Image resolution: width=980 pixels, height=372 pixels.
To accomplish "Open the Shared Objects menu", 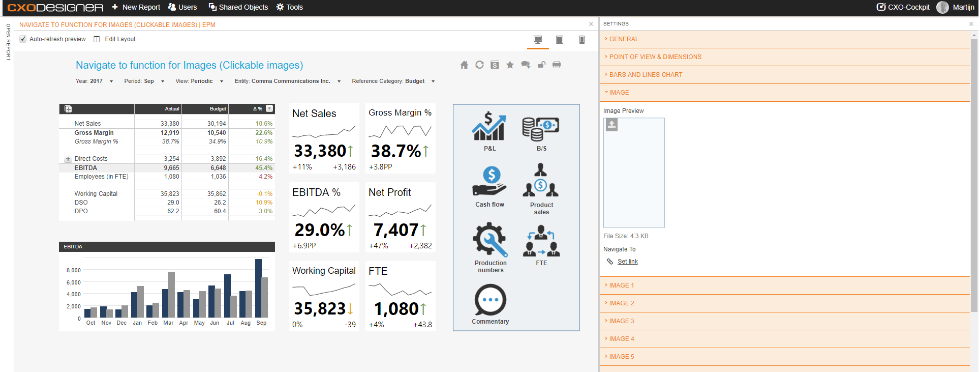I will 238,7.
